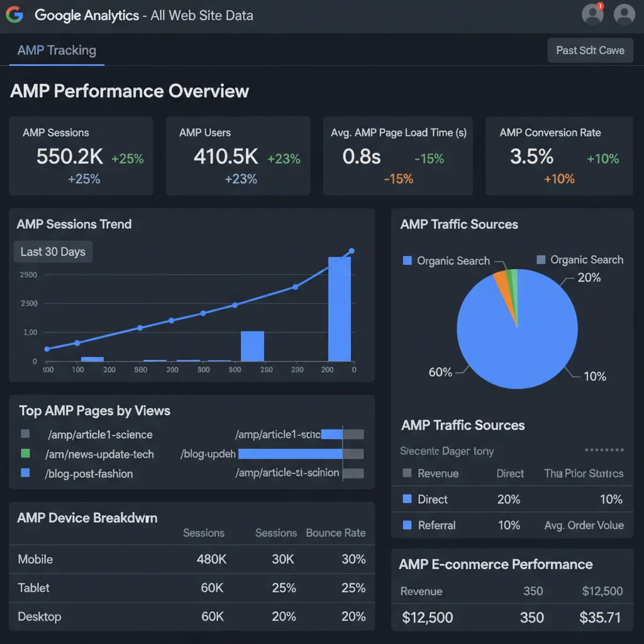The height and width of the screenshot is (644, 644).
Task: Open the /am/news-update-tech page link
Action: click(x=99, y=454)
